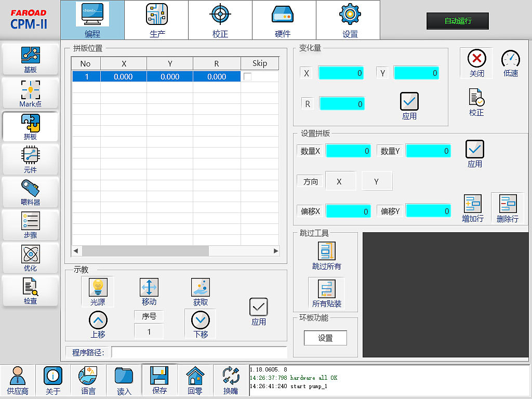Switch to the 设置 settings tab
Image resolution: width=532 pixels, height=399 pixels.
(x=348, y=20)
